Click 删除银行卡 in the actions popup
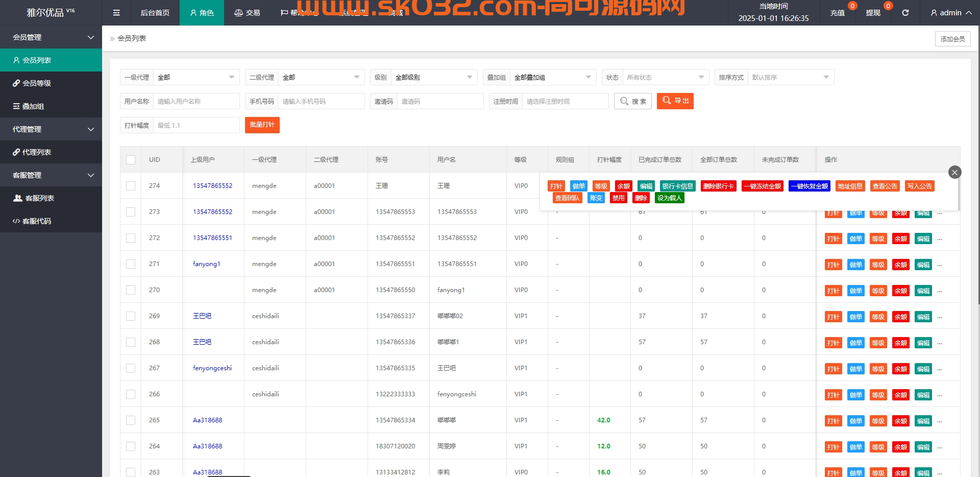Viewport: 980px width, 477px height. [719, 186]
